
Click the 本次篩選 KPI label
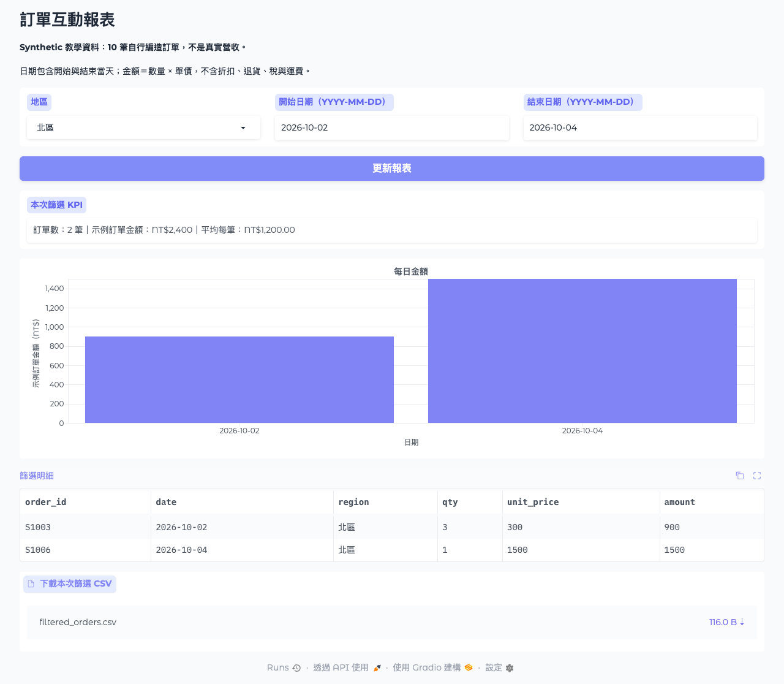[56, 205]
